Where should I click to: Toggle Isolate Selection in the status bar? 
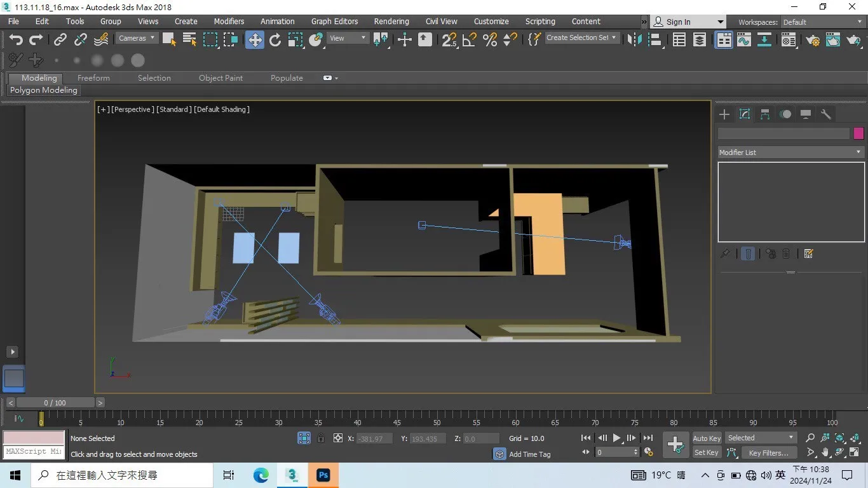click(304, 438)
